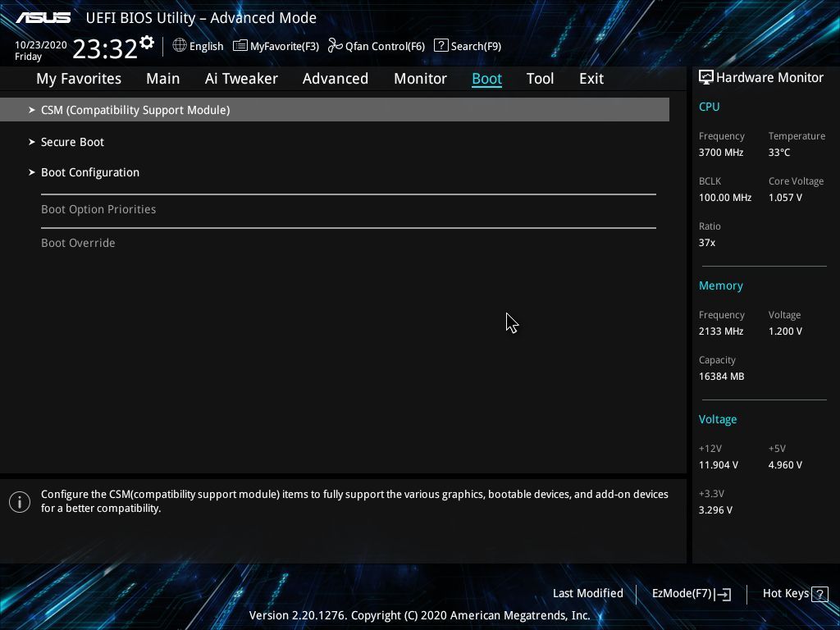Click +12V value 11.904 V
The height and width of the screenshot is (630, 840).
(719, 465)
